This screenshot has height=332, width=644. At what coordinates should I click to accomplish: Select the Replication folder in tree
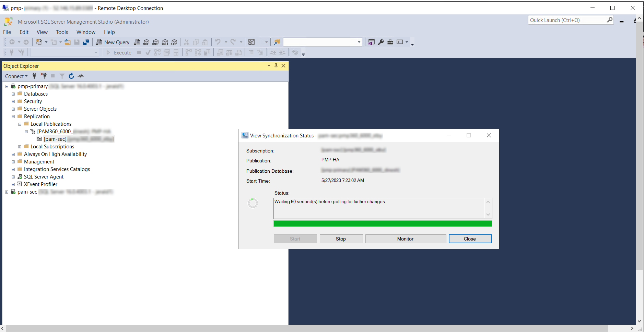click(x=37, y=116)
